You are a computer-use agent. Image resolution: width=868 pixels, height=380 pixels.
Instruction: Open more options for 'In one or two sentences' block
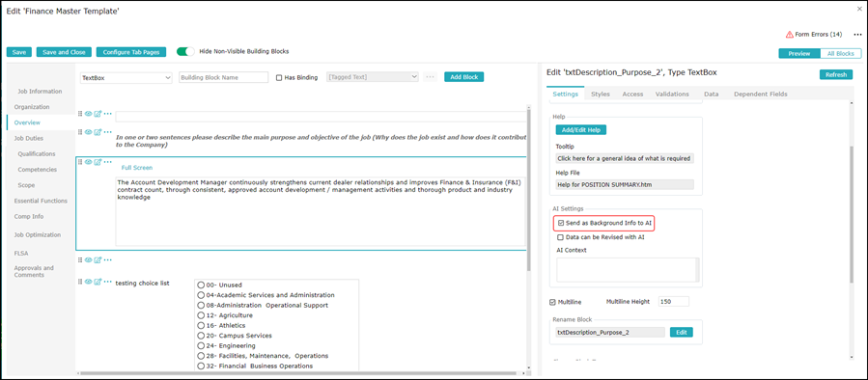pos(108,131)
